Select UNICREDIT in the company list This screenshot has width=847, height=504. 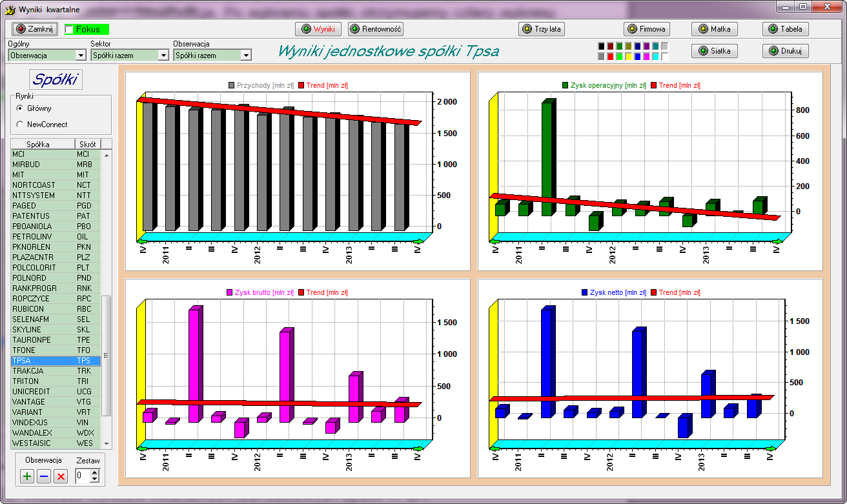pyautogui.click(x=56, y=392)
